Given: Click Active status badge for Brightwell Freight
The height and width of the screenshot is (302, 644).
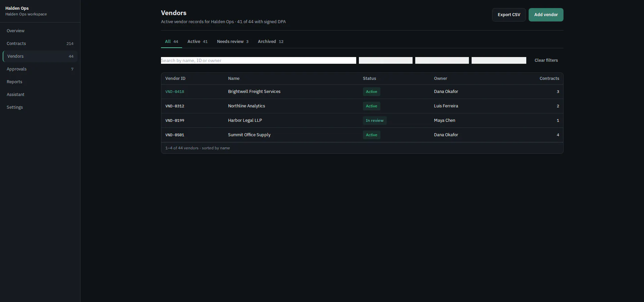Looking at the screenshot, I should (x=371, y=92).
